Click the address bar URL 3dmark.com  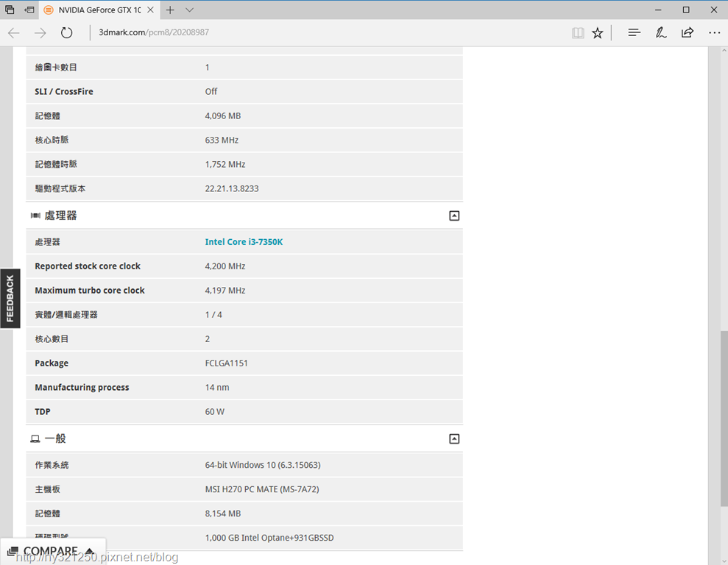[154, 32]
